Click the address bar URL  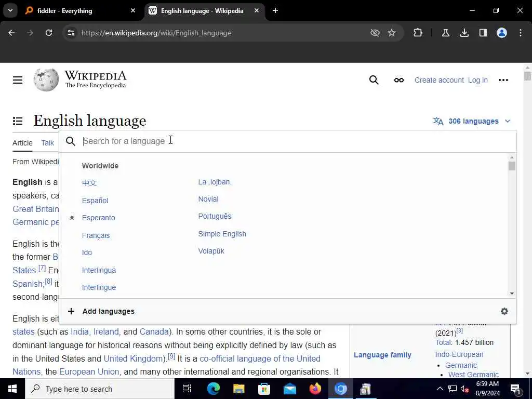(x=156, y=33)
